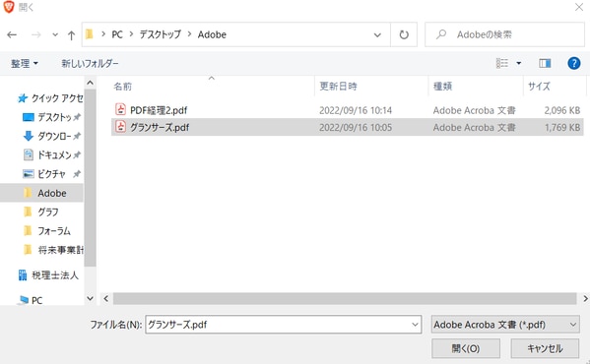The height and width of the screenshot is (364, 590).
Task: Change the file view layout icon
Action: coord(502,63)
